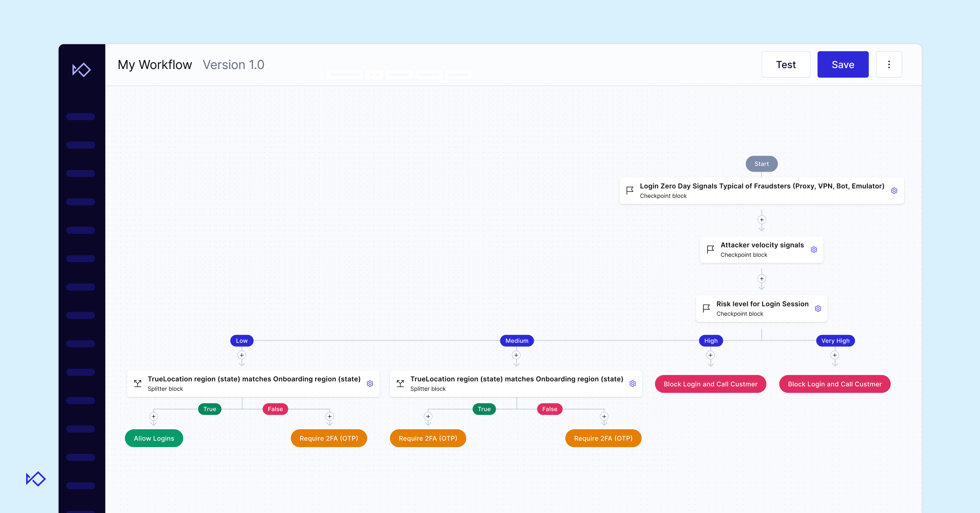Viewport: 980px width, 513px height.
Task: Click the Save button
Action: tap(843, 65)
